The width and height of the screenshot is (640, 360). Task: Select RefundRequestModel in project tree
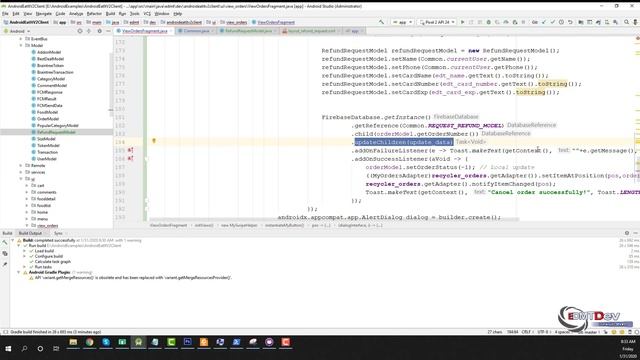click(56, 132)
